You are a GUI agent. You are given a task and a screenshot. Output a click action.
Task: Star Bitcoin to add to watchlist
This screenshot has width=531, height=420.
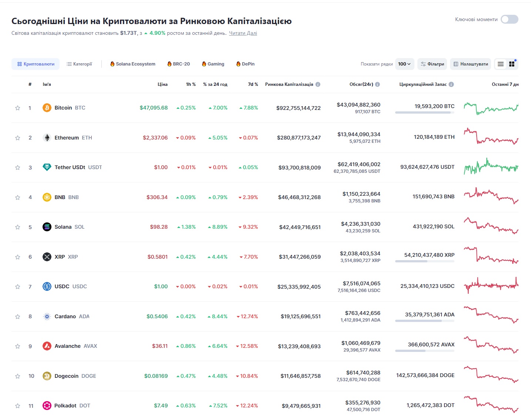coord(17,108)
